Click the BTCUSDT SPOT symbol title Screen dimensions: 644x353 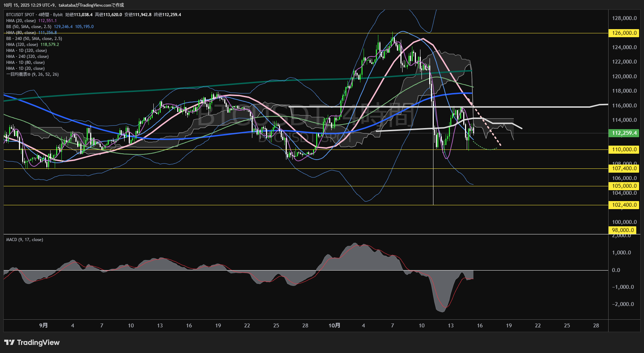(20, 15)
